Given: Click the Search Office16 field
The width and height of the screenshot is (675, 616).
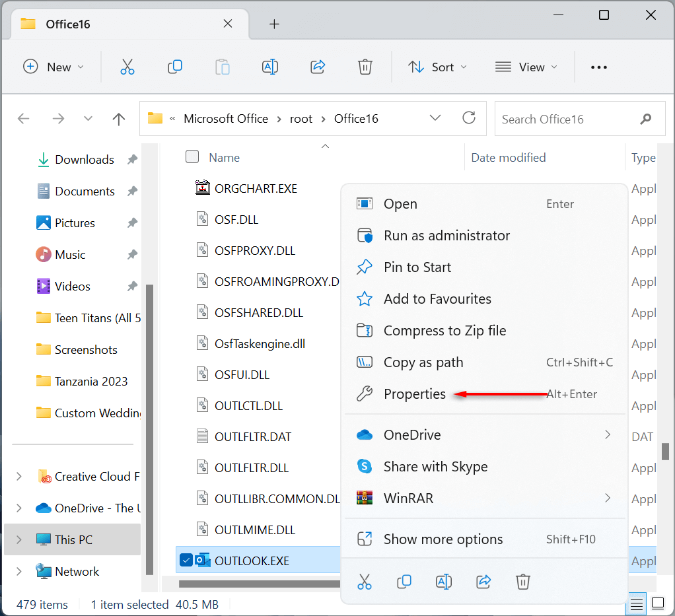Looking at the screenshot, I should (568, 119).
